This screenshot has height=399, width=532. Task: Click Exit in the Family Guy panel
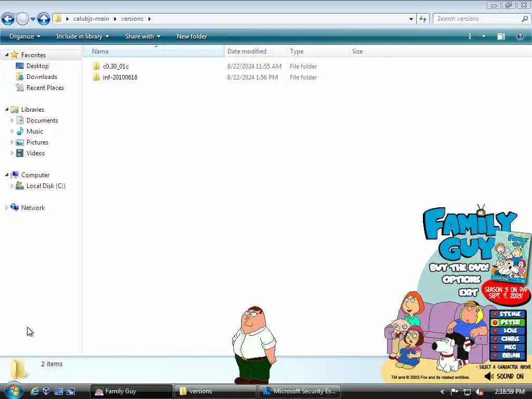[x=468, y=292]
